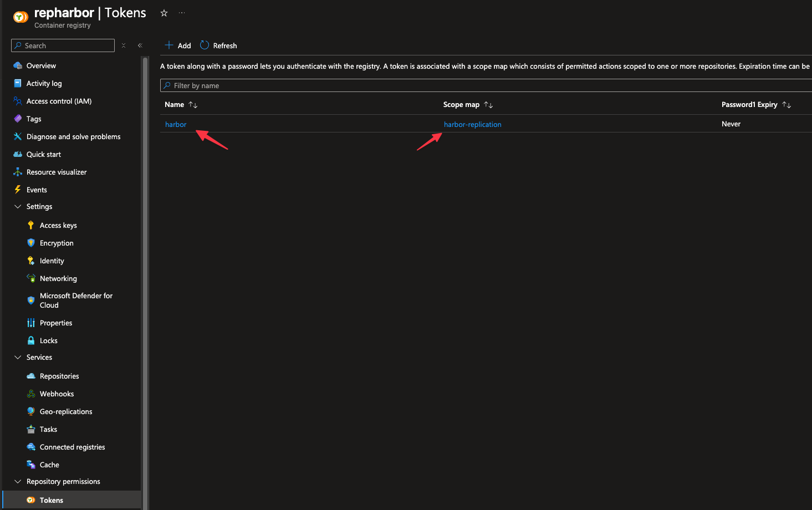Click the Password1 Expiry column header
This screenshot has width=812, height=510.
click(x=749, y=104)
